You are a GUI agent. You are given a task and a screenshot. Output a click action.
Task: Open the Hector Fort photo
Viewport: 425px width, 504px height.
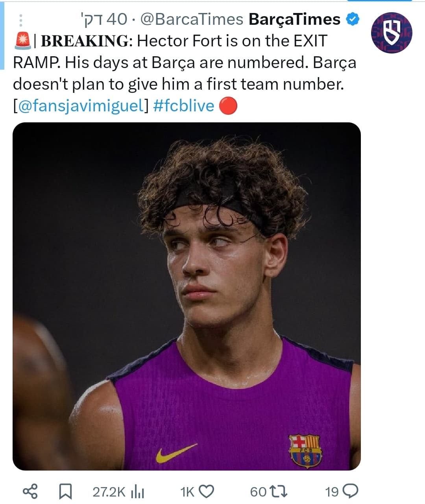click(187, 296)
